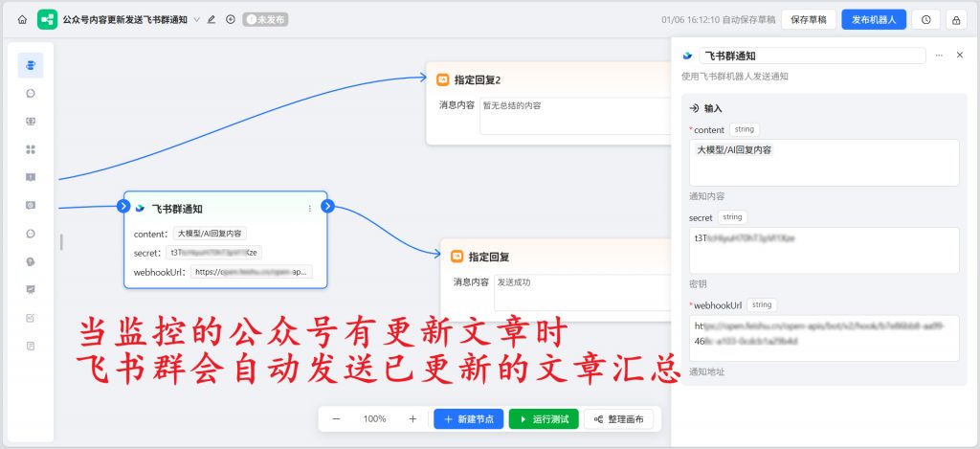Click the 未发布 status badge
980x449 pixels.
pyautogui.click(x=266, y=19)
